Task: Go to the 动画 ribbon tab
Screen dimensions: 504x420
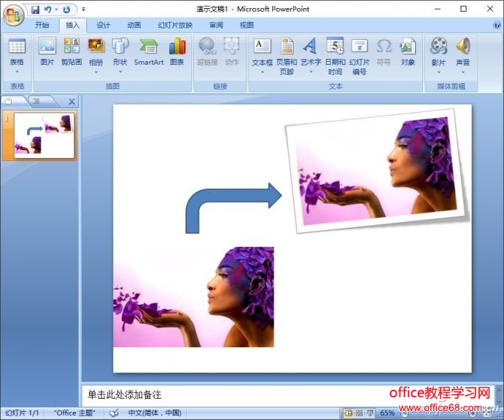Action: pos(134,25)
